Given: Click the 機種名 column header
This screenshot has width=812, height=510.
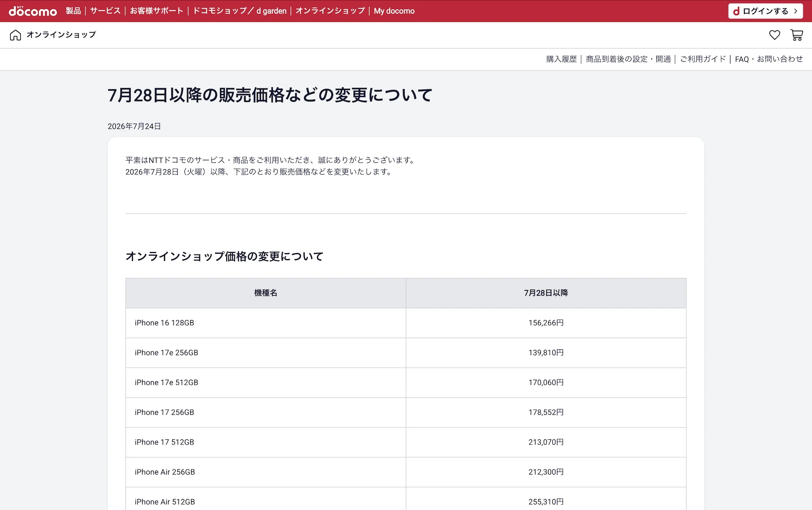Looking at the screenshot, I should click(x=266, y=293).
